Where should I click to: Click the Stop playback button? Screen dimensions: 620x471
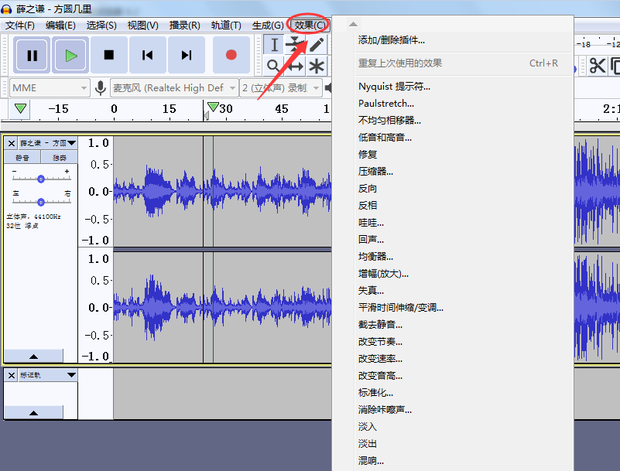point(109,55)
